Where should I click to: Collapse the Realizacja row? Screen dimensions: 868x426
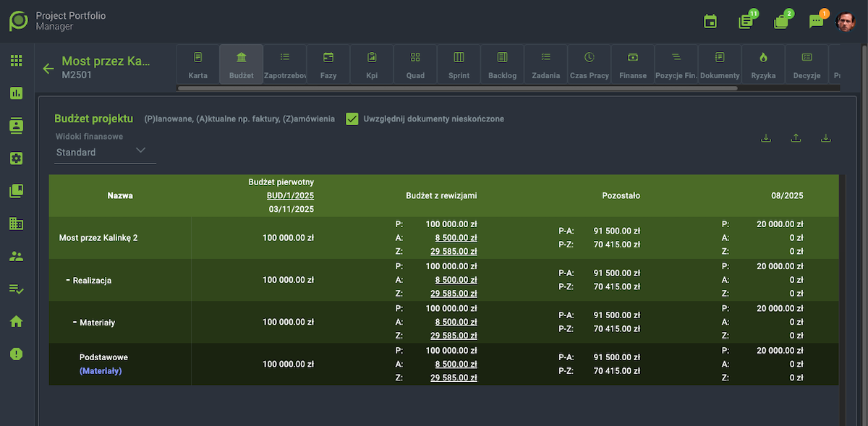point(68,280)
